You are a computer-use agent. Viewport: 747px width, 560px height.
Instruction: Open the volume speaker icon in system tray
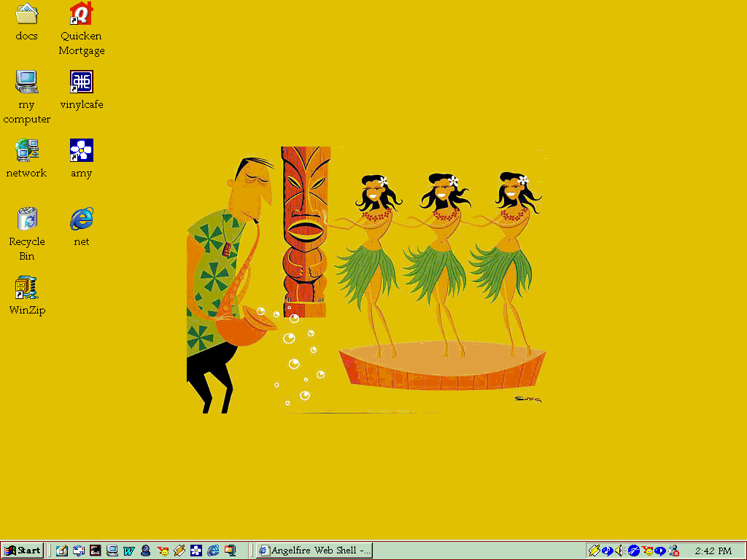[x=619, y=551]
